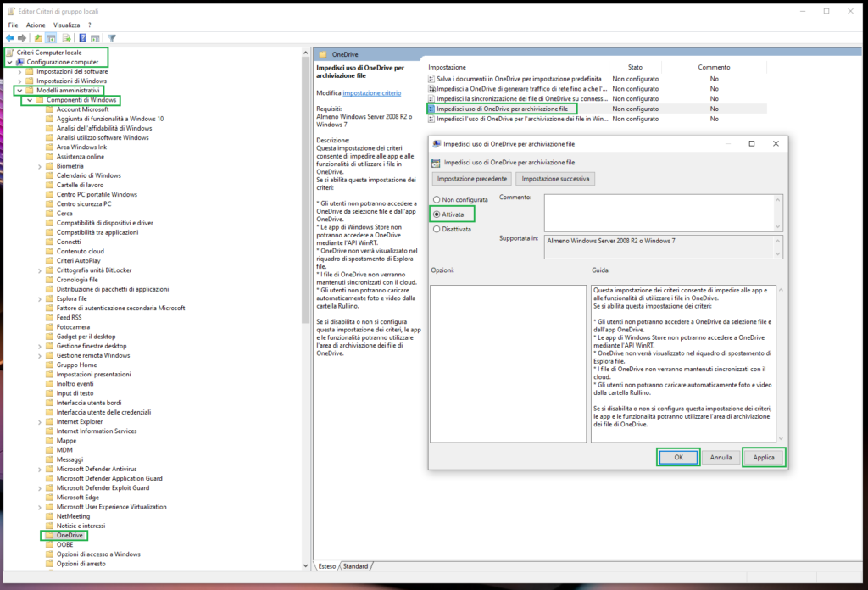Image resolution: width=868 pixels, height=590 pixels.
Task: Toggle the console tree pane icon
Action: [x=51, y=38]
